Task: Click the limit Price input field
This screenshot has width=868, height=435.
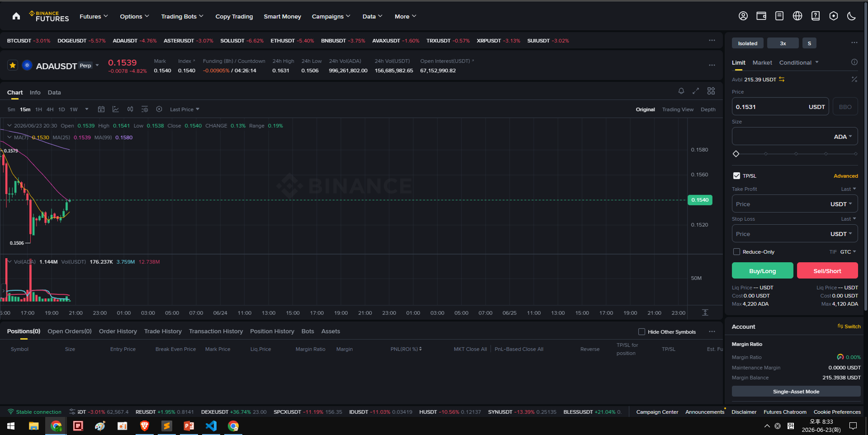Action: coord(780,106)
